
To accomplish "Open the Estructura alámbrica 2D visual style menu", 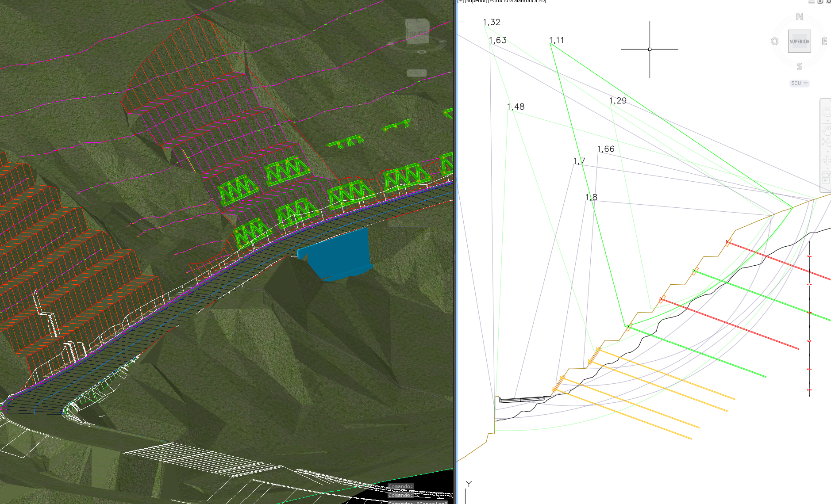I will coord(517,1).
